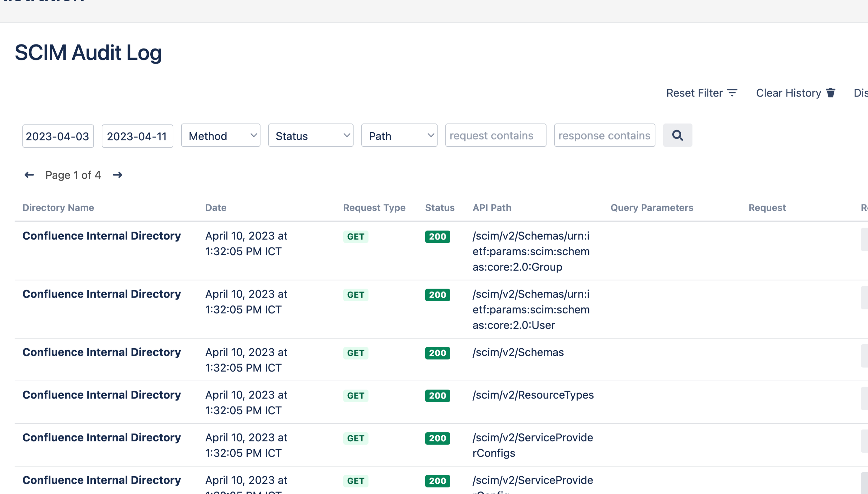Click the end date field 2023-04-11
Viewport: 868px width, 494px height.
click(137, 136)
